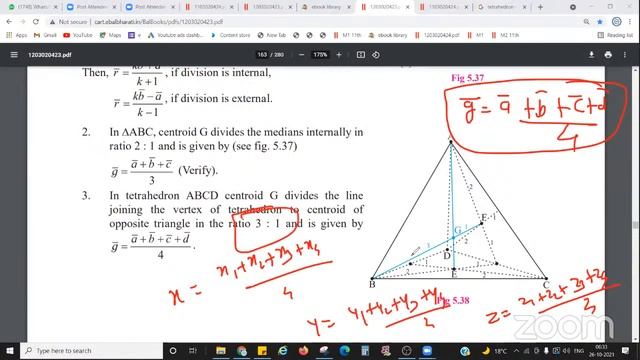Go back to the previous page in browser
640x360 pixels.
coord(9,22)
